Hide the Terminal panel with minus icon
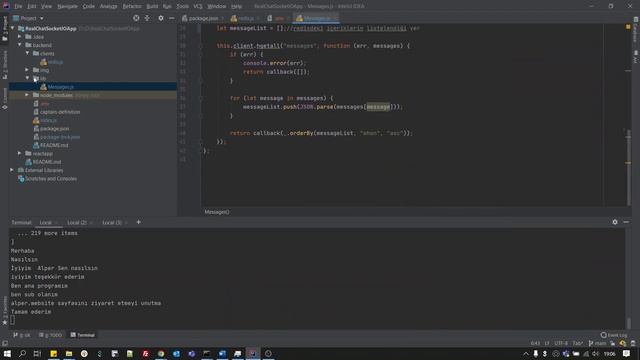This screenshot has height=360, width=640. pyautogui.click(x=626, y=222)
